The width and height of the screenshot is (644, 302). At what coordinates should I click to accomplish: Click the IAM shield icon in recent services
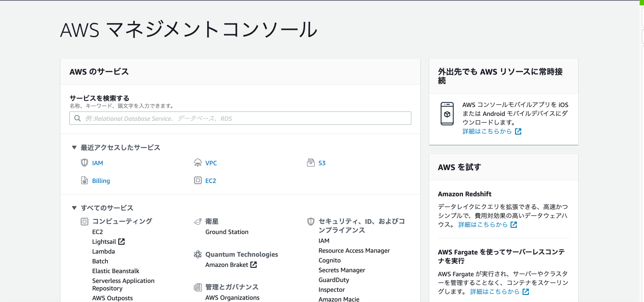[x=85, y=163]
